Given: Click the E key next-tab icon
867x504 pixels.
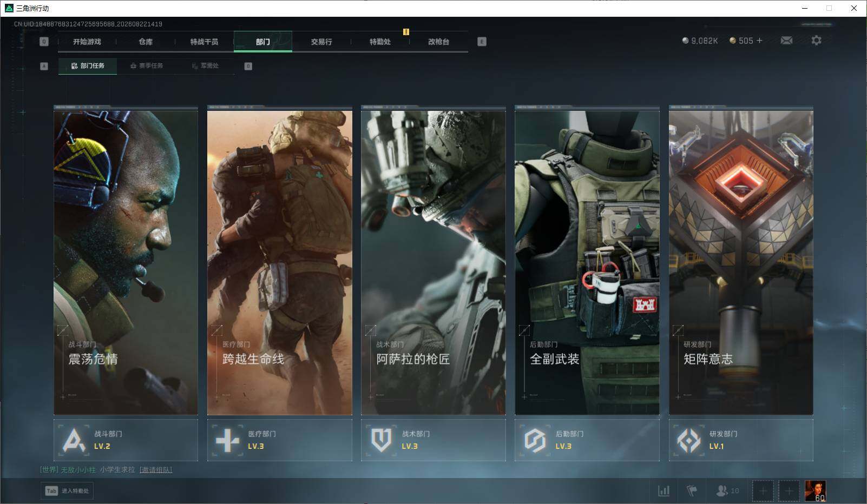Looking at the screenshot, I should 482,42.
